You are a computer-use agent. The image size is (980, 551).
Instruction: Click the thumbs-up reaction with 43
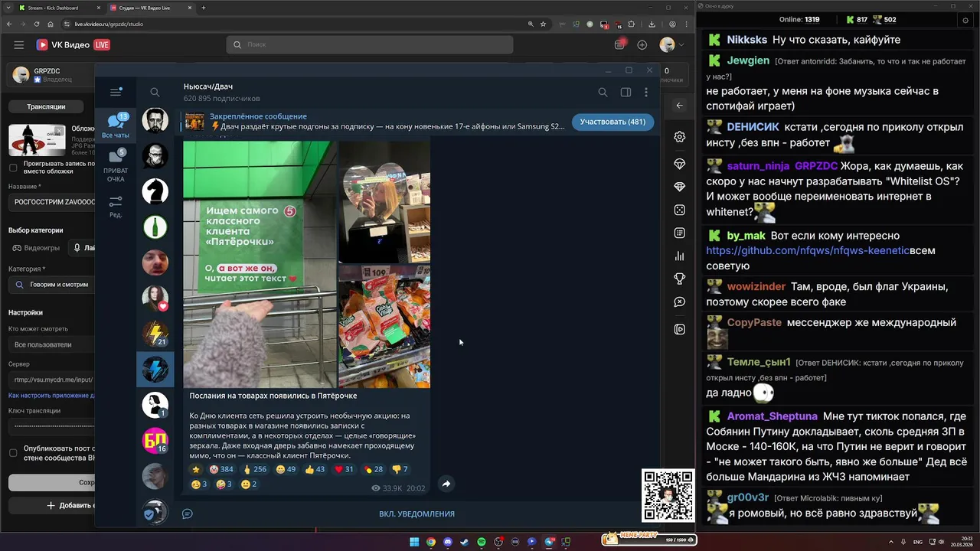pos(315,469)
